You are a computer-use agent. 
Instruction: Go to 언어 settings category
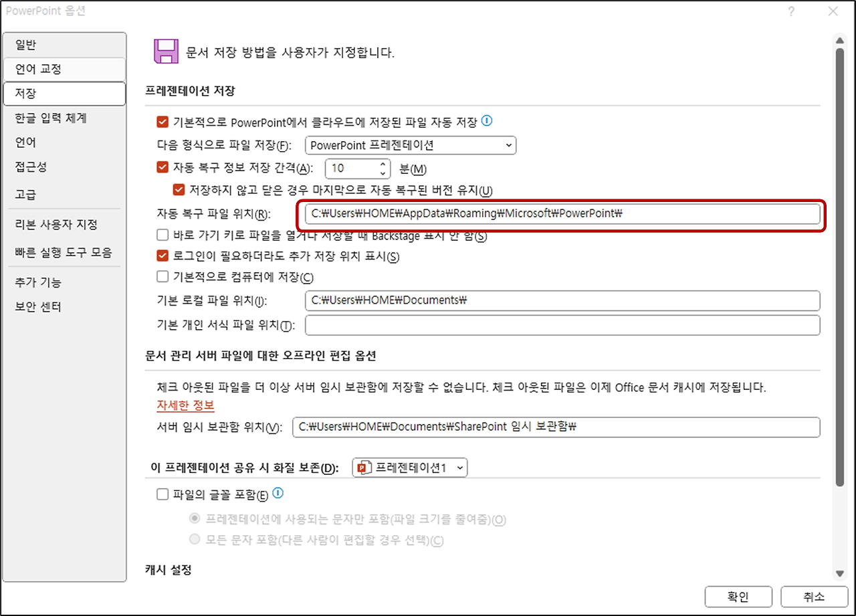click(64, 142)
